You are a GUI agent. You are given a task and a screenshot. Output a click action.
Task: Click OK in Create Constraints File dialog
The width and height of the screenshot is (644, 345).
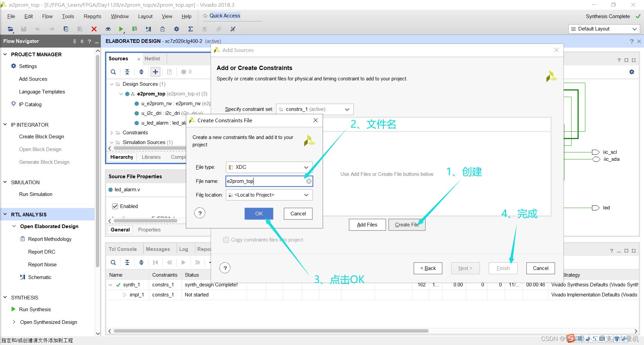[259, 214]
